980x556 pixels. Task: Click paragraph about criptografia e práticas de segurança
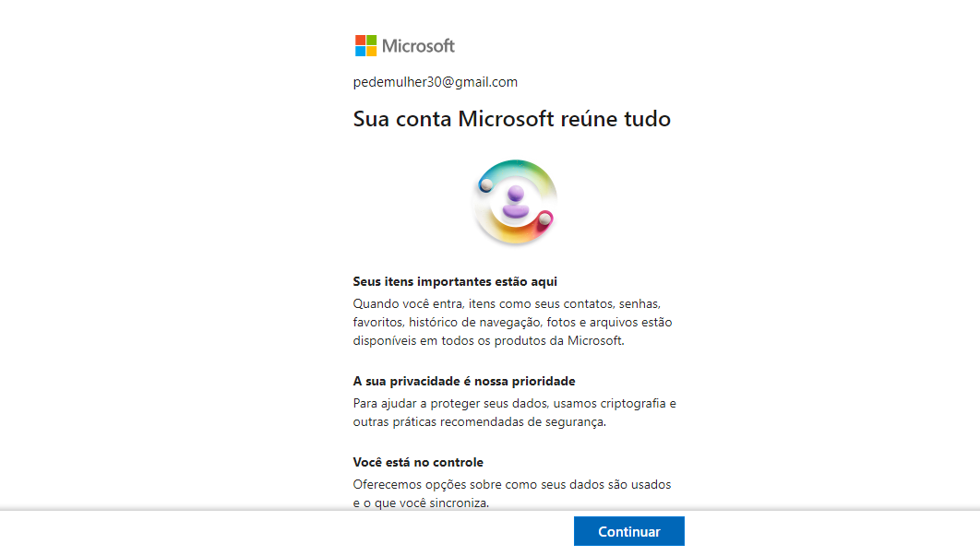[514, 412]
